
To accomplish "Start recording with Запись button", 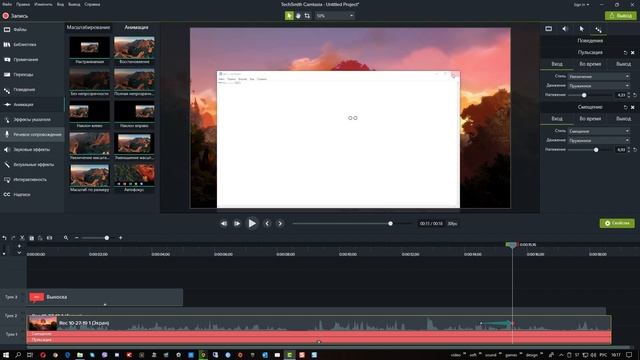I will point(15,16).
